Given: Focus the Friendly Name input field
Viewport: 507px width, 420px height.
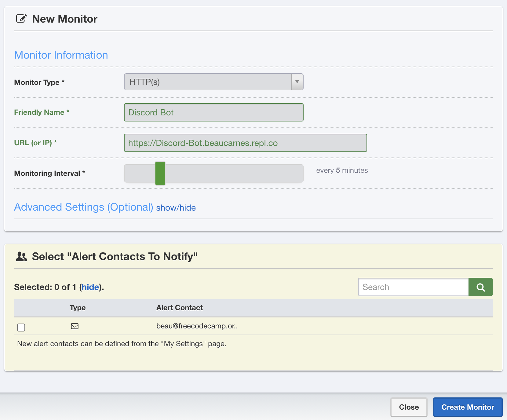Looking at the screenshot, I should click(x=213, y=112).
